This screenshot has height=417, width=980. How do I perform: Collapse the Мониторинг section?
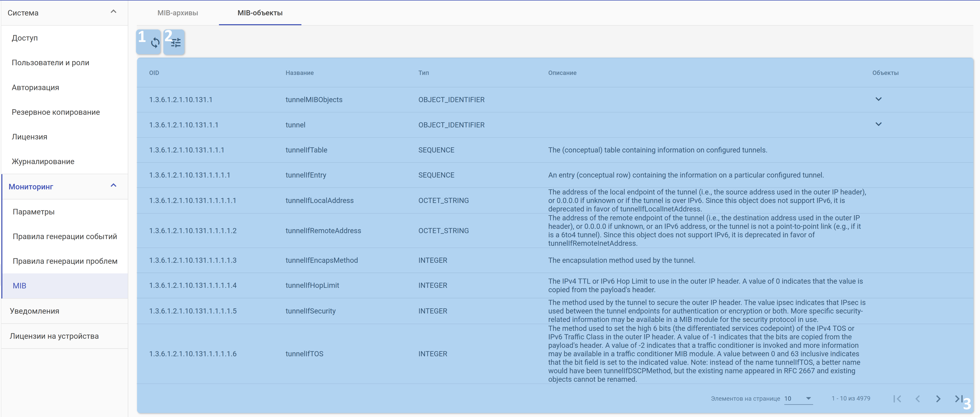(113, 186)
